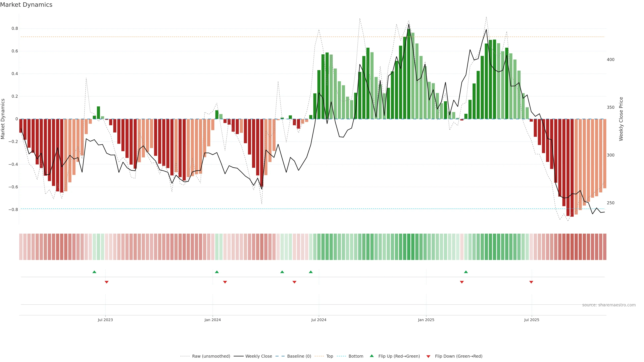The image size is (644, 362).
Task: Click the Weekly Close Price axis title
Action: tap(621, 119)
